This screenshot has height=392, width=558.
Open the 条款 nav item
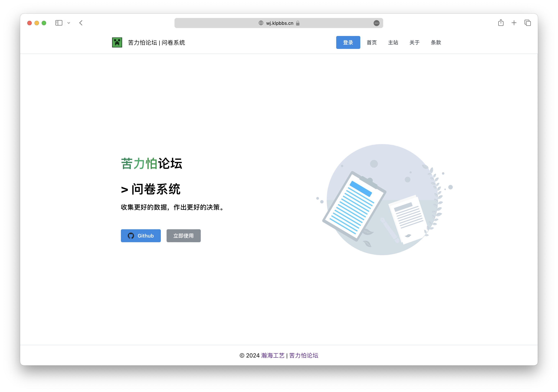click(436, 42)
